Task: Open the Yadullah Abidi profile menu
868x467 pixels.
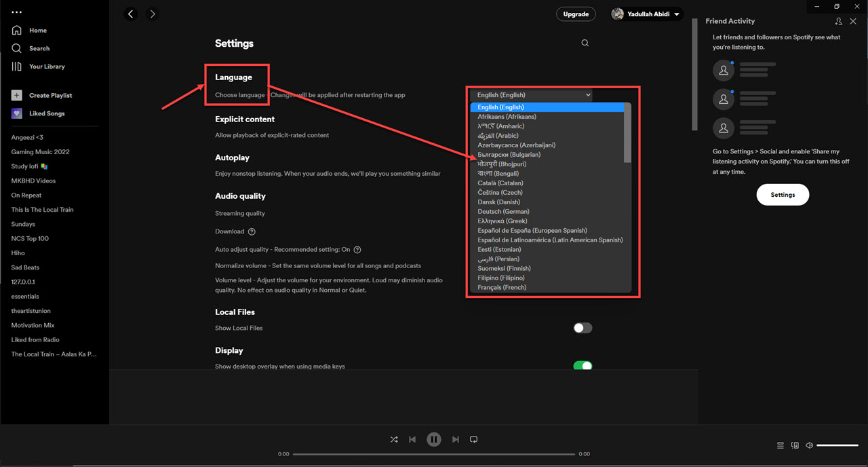Action: pos(645,14)
